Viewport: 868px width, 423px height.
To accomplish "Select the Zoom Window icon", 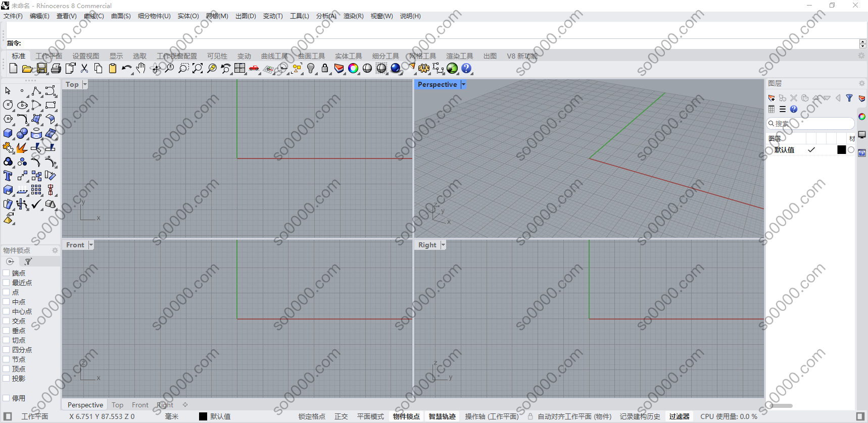I will [183, 68].
